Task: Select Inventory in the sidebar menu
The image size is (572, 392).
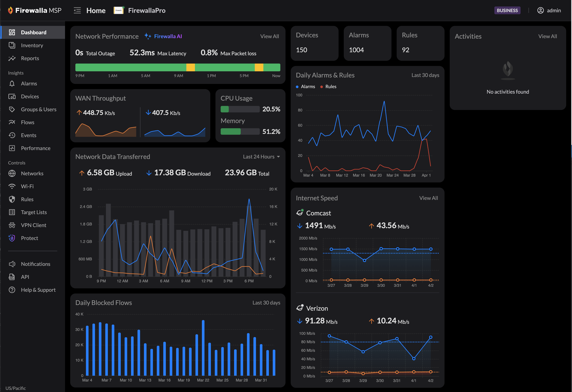Action: click(x=32, y=45)
